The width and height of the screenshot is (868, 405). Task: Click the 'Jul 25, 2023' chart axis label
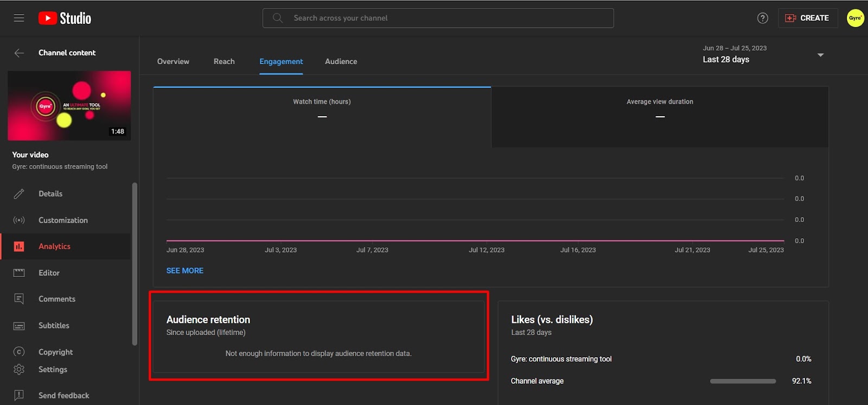pos(766,250)
